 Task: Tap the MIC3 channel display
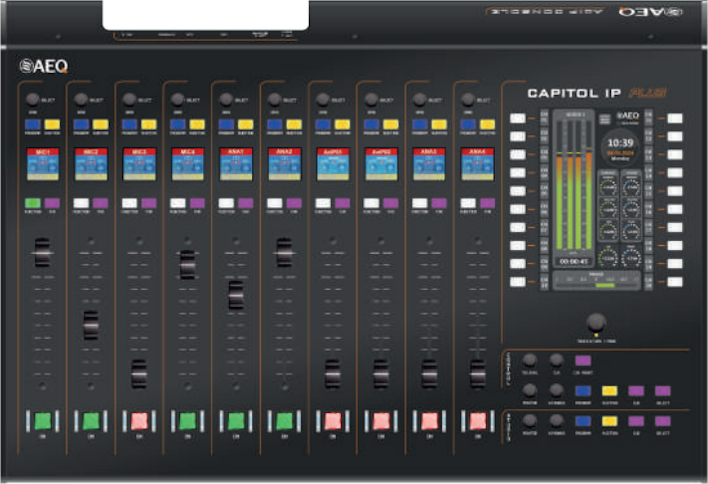coord(140,164)
